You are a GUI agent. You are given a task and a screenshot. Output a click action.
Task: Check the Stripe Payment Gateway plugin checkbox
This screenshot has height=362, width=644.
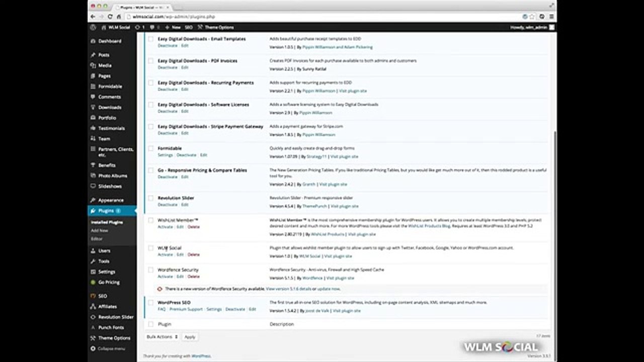[150, 127]
